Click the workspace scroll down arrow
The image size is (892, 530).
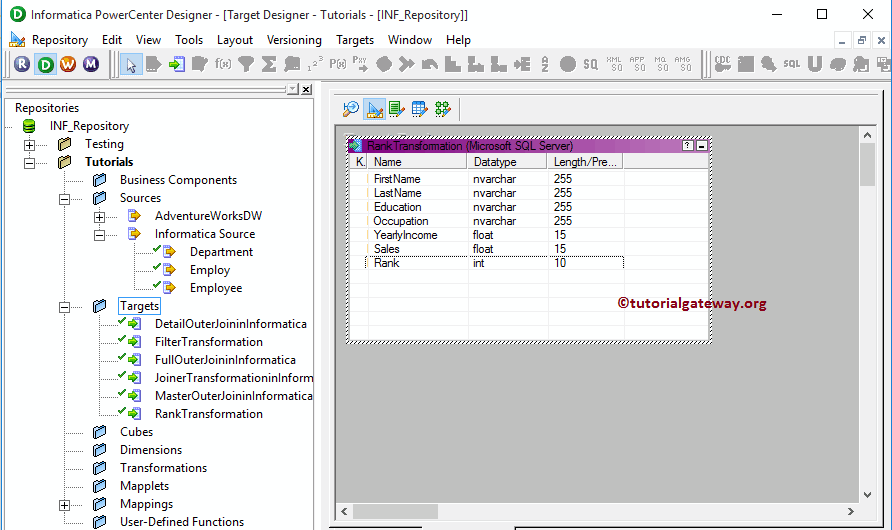point(867,495)
